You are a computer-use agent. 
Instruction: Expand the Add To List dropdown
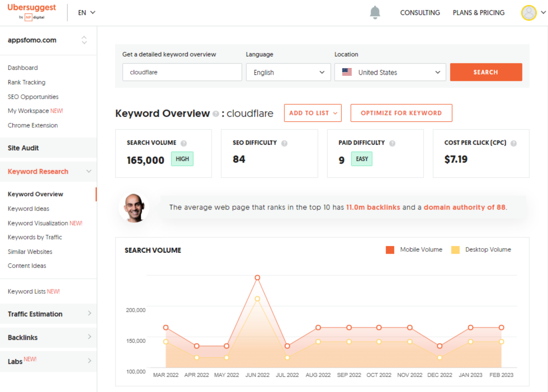click(313, 113)
